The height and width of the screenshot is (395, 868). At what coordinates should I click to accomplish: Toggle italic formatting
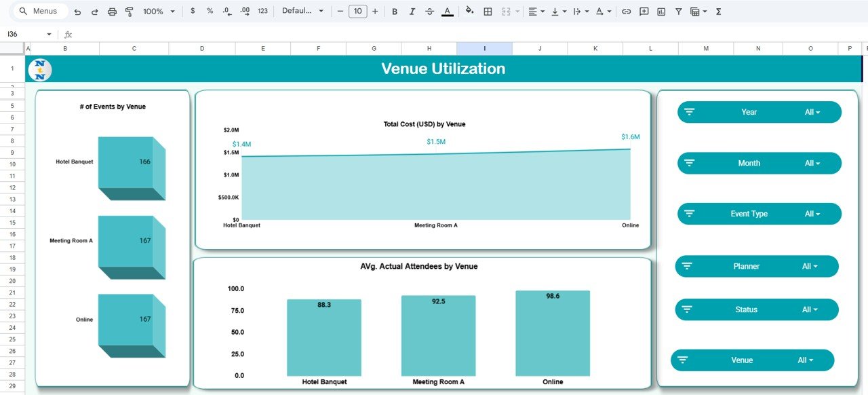[x=412, y=11]
